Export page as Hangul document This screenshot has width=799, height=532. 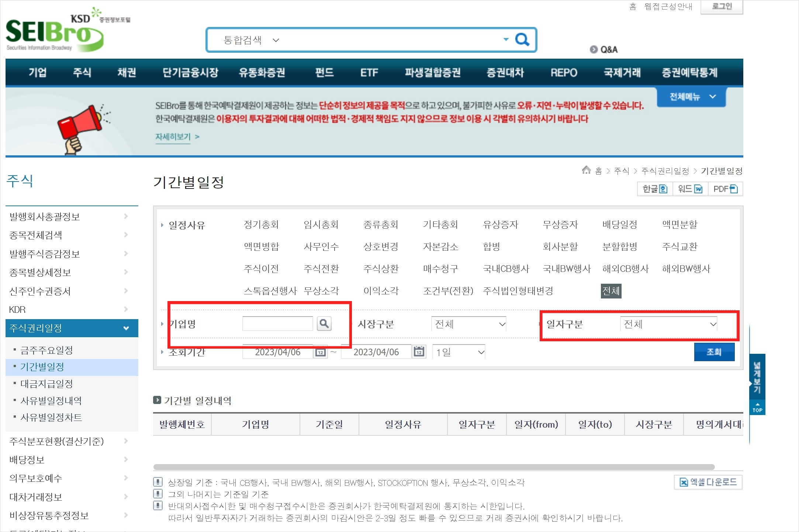point(654,189)
